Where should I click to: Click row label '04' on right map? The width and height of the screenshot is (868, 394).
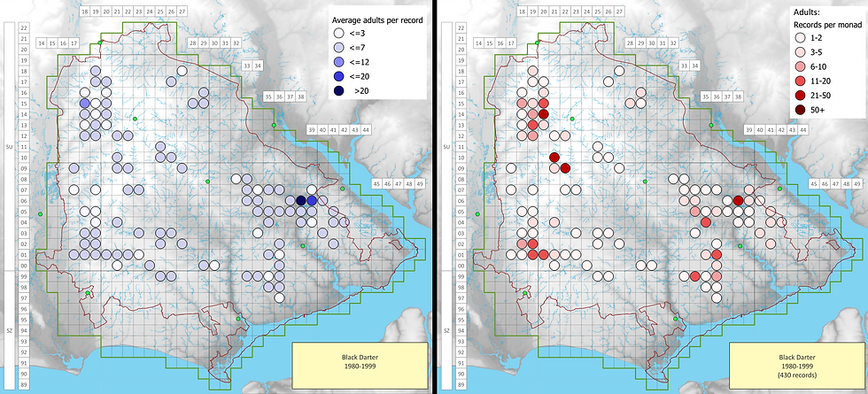tap(461, 222)
